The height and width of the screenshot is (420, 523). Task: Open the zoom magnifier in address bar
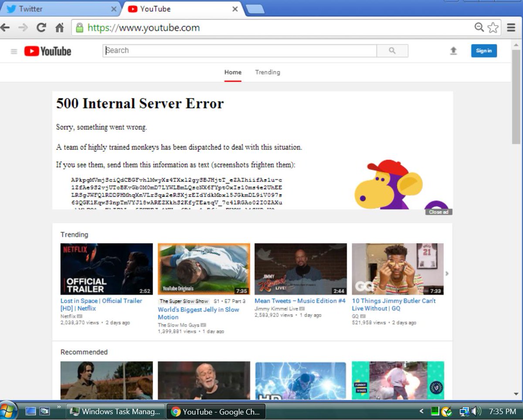coord(479,28)
